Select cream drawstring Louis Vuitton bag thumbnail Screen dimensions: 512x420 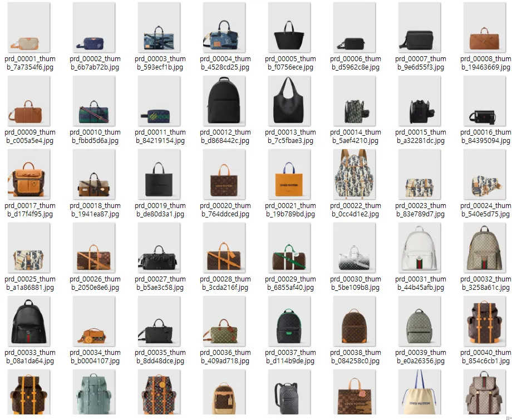pyautogui.click(x=419, y=392)
